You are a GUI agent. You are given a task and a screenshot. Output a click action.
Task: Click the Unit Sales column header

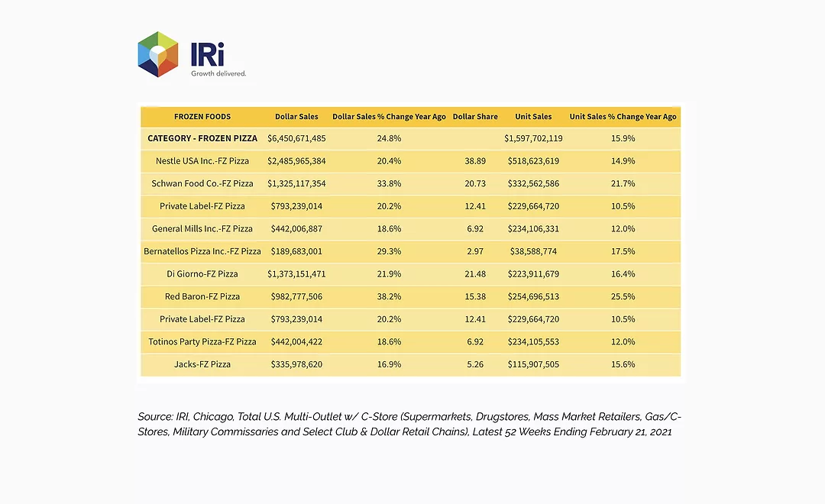533,117
